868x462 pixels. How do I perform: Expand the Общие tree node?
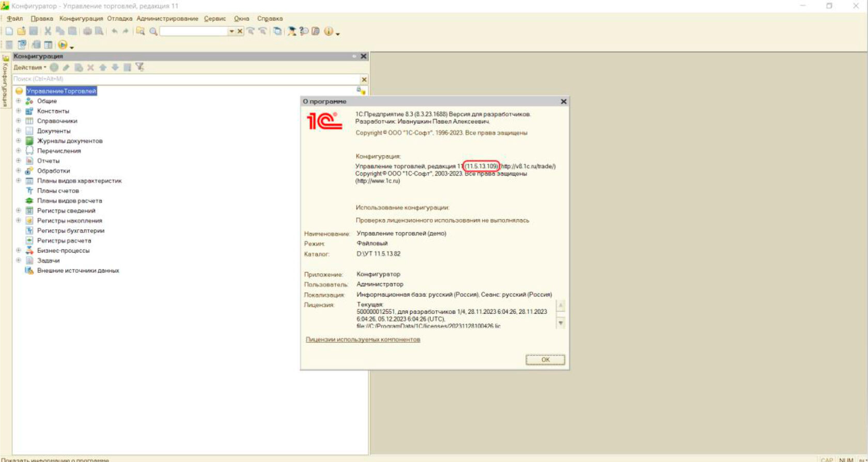(x=19, y=101)
